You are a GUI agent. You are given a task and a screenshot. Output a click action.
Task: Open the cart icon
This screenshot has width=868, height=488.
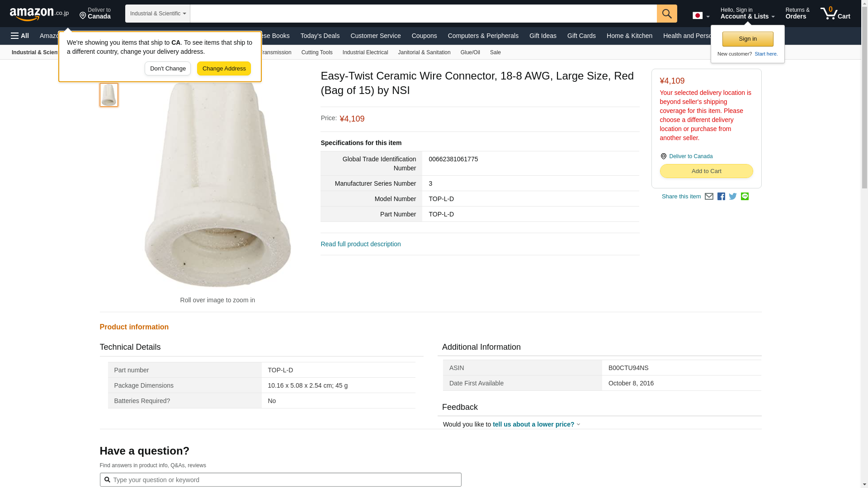[x=835, y=14]
